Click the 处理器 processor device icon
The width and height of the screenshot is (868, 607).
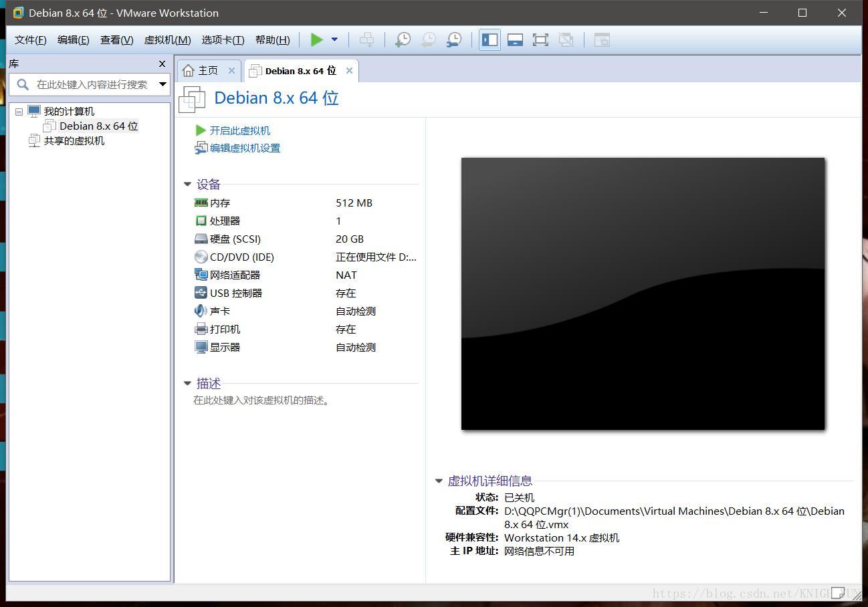(201, 221)
